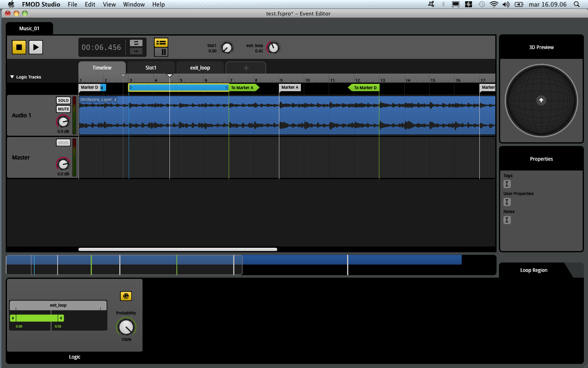Toggle MUTE on Audio 1 track
Screen dimensions: 588x368
pos(63,109)
